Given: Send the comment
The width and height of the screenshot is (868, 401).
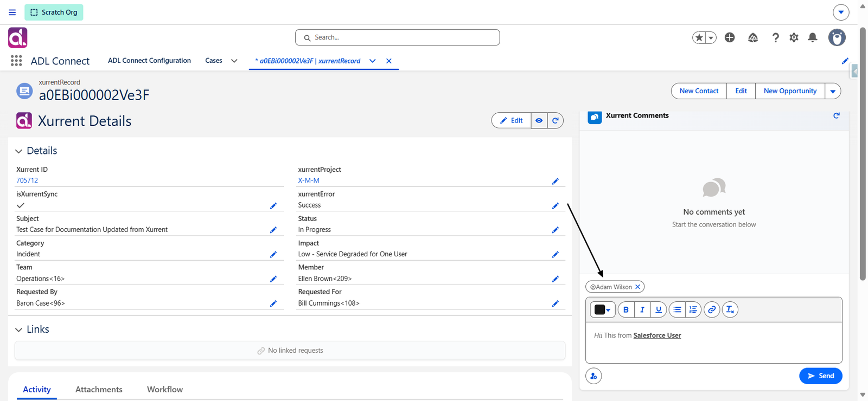Looking at the screenshot, I should tap(820, 376).
